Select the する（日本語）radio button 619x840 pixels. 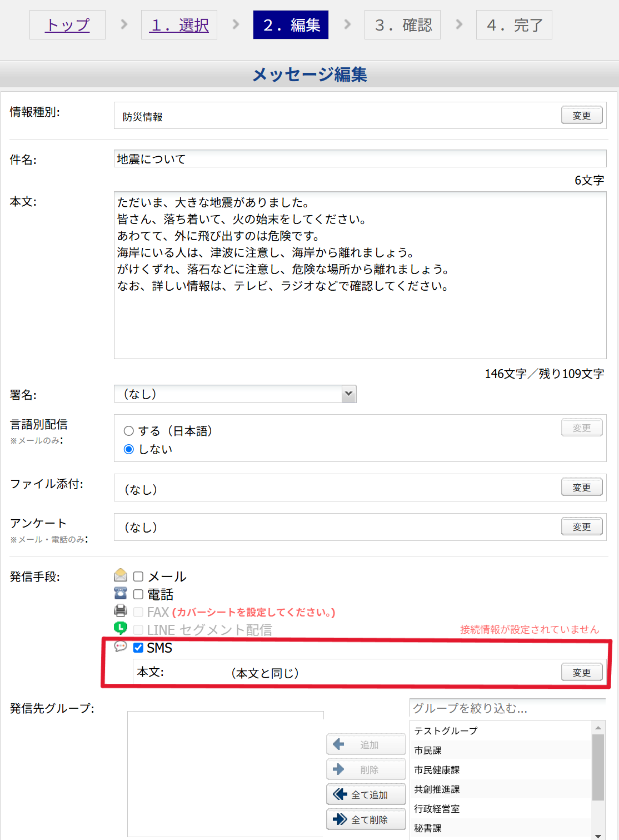point(129,431)
